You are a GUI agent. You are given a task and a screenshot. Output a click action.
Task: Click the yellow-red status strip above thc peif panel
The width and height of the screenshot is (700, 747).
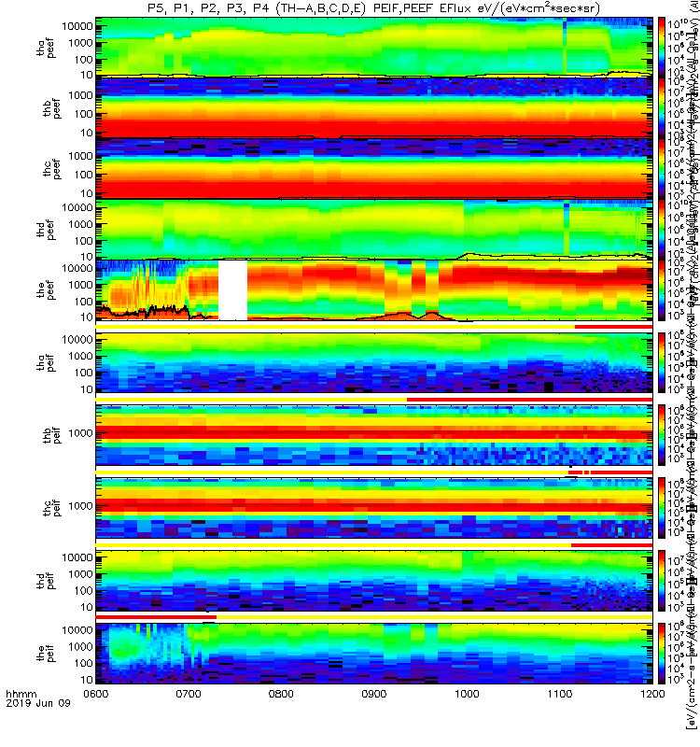(374, 472)
